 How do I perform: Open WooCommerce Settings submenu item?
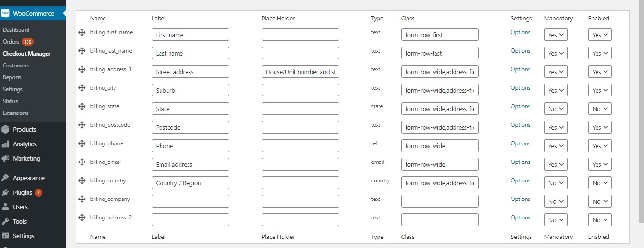[13, 89]
